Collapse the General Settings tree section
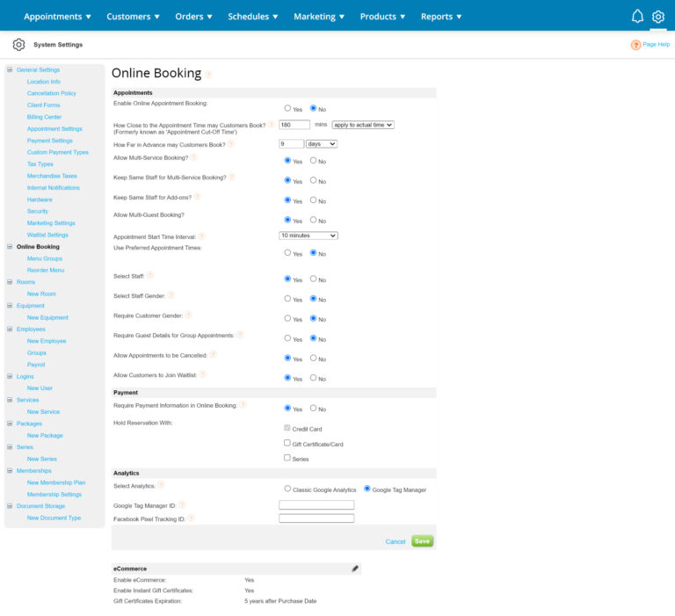The image size is (675, 616). (x=10, y=69)
